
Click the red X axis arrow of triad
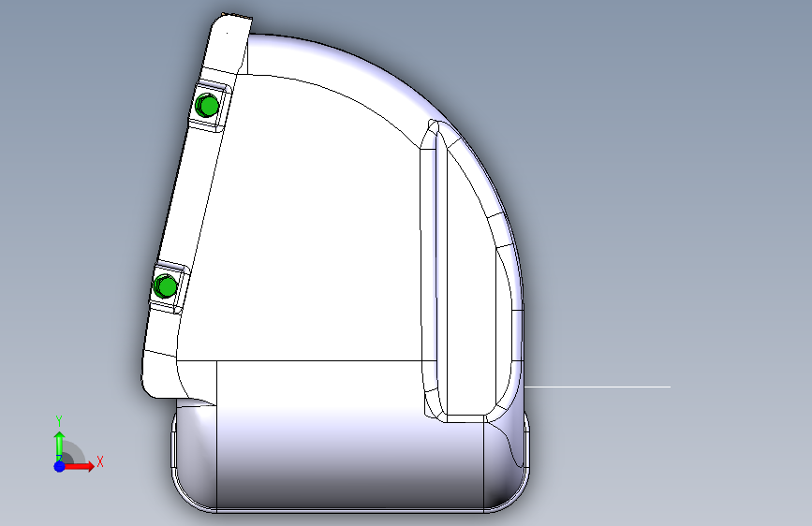pyautogui.click(x=79, y=466)
